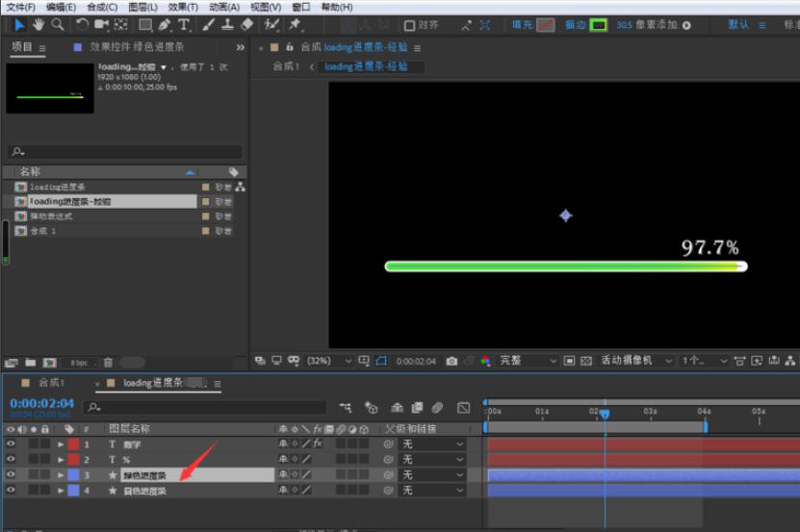Screen dimensions: 800x532
Task: Open the 效果(T) menu
Action: click(182, 7)
